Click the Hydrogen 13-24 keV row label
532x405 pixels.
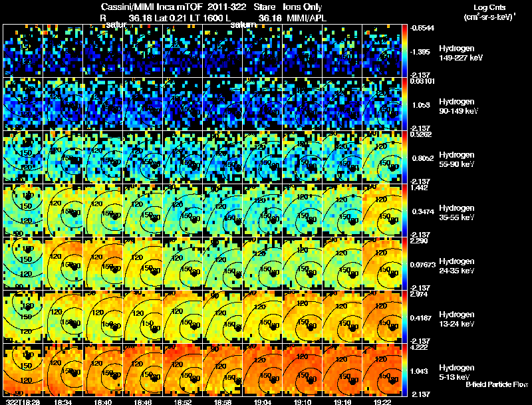coord(457,319)
